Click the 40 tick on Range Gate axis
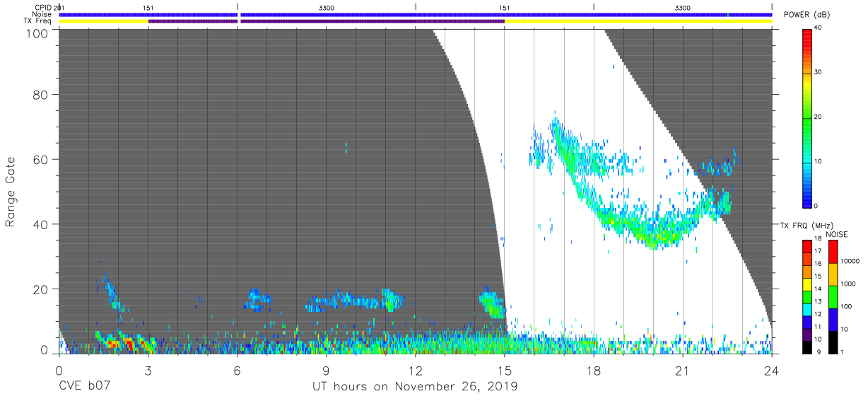The width and height of the screenshot is (868, 401). (40, 224)
